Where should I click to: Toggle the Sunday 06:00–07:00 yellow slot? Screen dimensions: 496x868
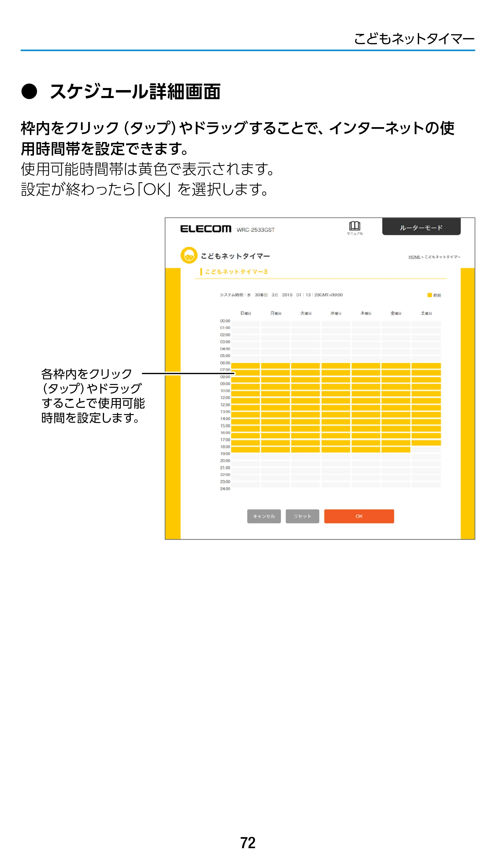click(x=246, y=366)
